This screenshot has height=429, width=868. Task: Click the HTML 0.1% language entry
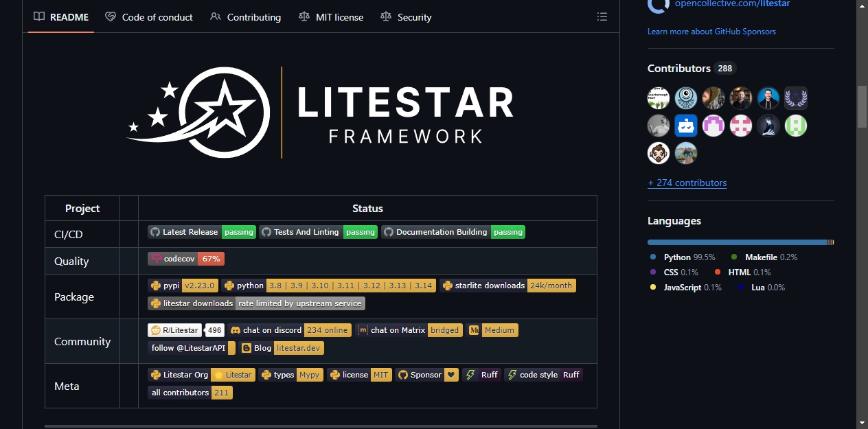742,273
